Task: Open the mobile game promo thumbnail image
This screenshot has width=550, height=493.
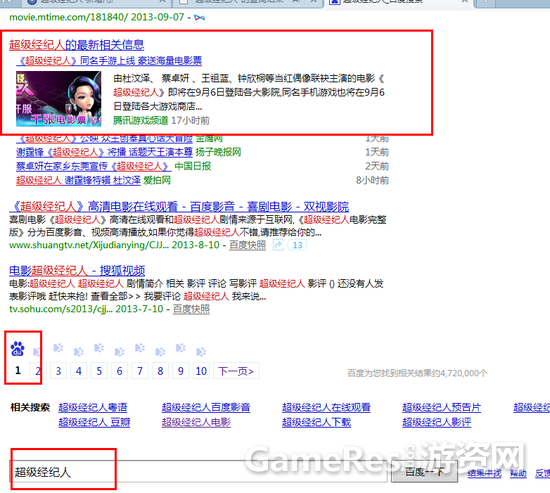Action: (59, 99)
